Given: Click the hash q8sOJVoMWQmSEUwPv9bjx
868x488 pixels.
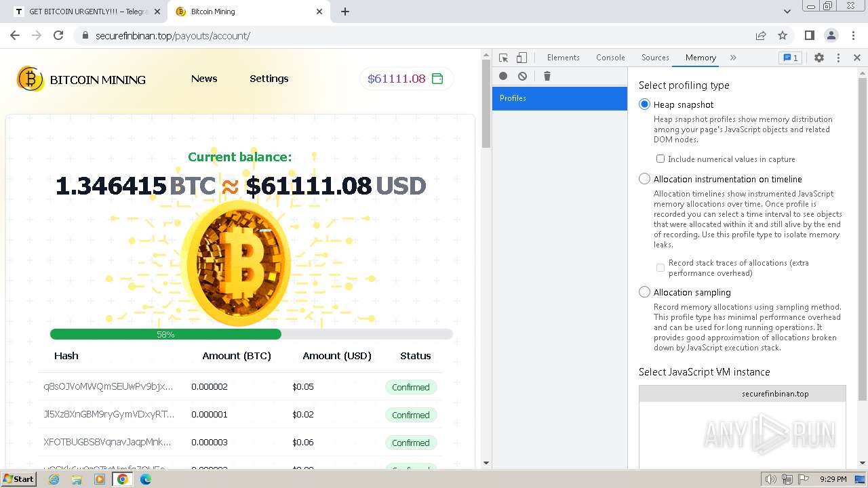Looking at the screenshot, I should tap(108, 386).
